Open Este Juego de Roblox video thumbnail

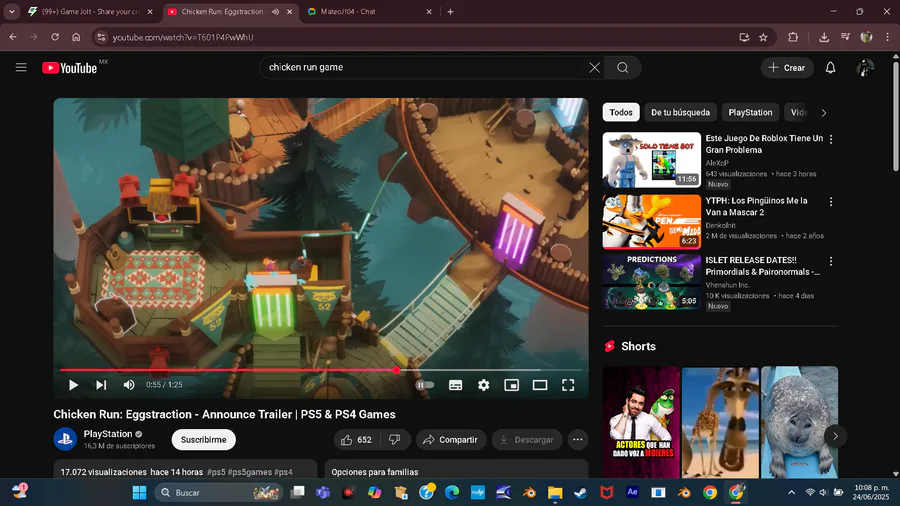[x=652, y=160]
